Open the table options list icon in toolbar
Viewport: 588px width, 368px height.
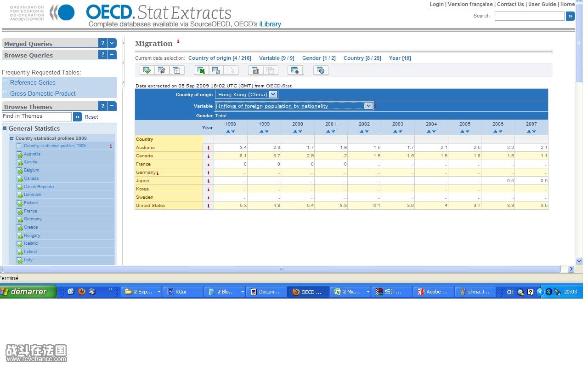click(x=176, y=70)
